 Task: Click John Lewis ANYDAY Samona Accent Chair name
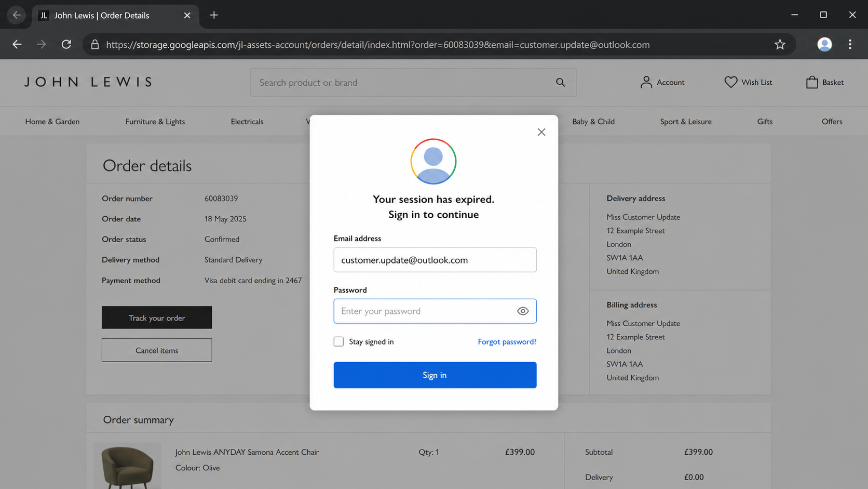(x=247, y=452)
